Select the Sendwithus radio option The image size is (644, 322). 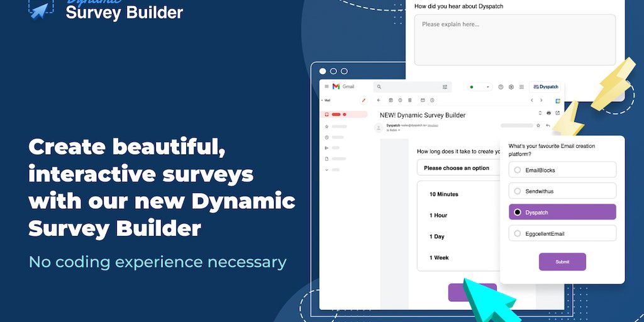click(518, 191)
